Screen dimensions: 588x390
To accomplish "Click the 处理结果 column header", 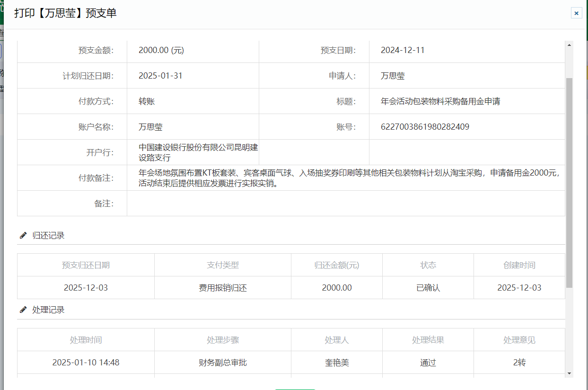I will pyautogui.click(x=428, y=340).
